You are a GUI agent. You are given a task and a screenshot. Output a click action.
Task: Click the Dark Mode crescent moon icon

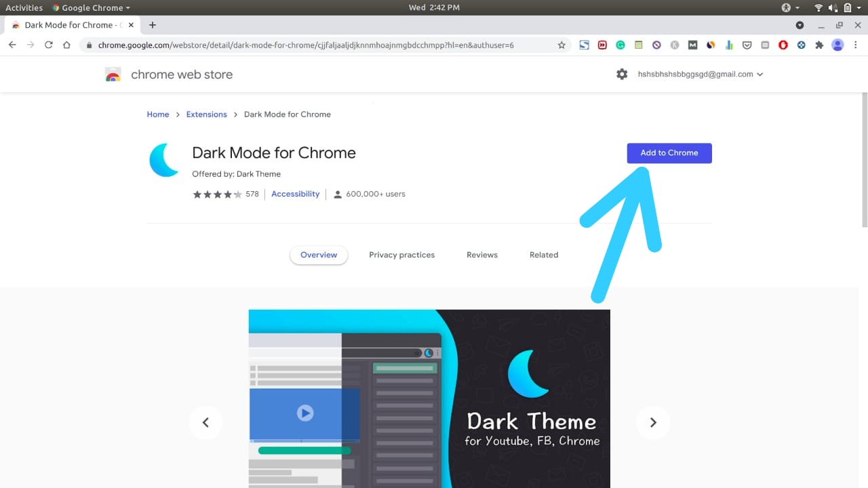(164, 160)
